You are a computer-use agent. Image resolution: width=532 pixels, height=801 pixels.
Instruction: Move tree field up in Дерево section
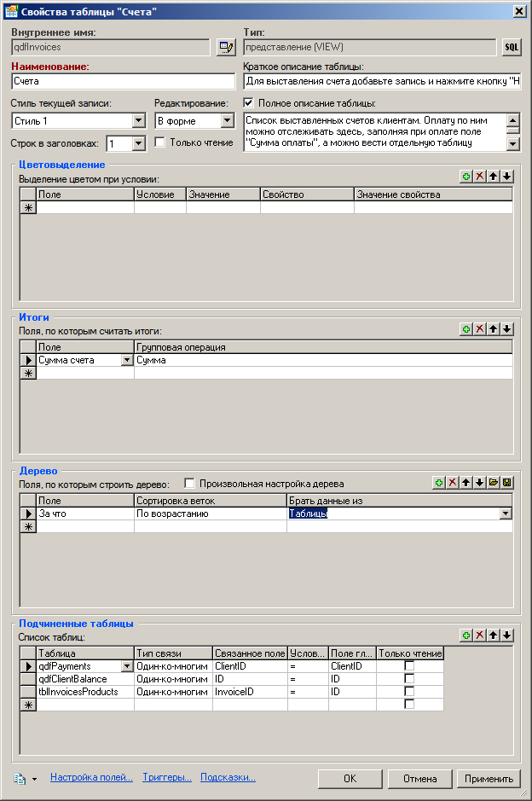[466, 483]
